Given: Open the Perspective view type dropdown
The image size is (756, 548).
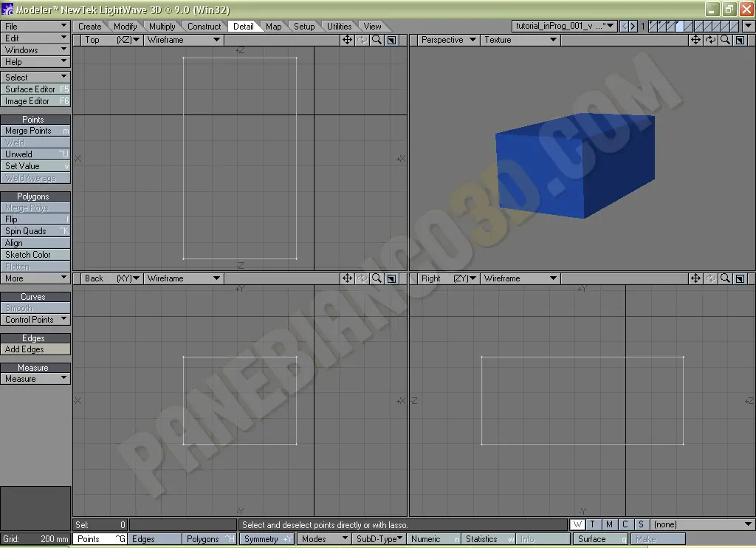Looking at the screenshot, I should click(x=449, y=40).
